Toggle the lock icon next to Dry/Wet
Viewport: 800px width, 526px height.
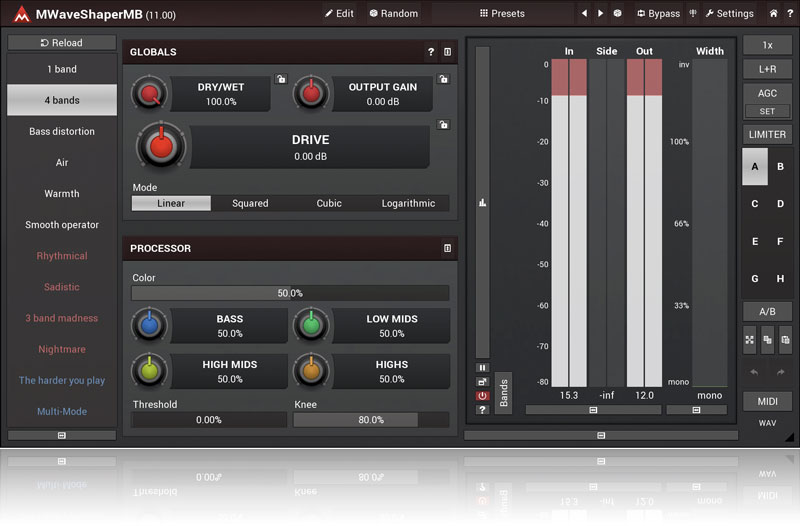pyautogui.click(x=282, y=79)
